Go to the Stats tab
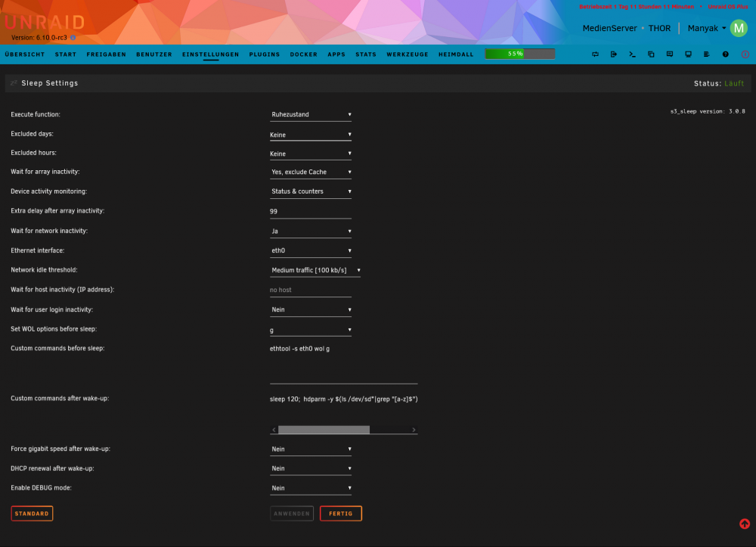 (x=366, y=54)
